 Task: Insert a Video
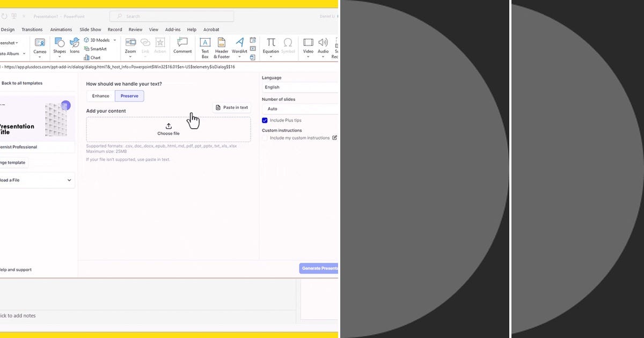308,47
